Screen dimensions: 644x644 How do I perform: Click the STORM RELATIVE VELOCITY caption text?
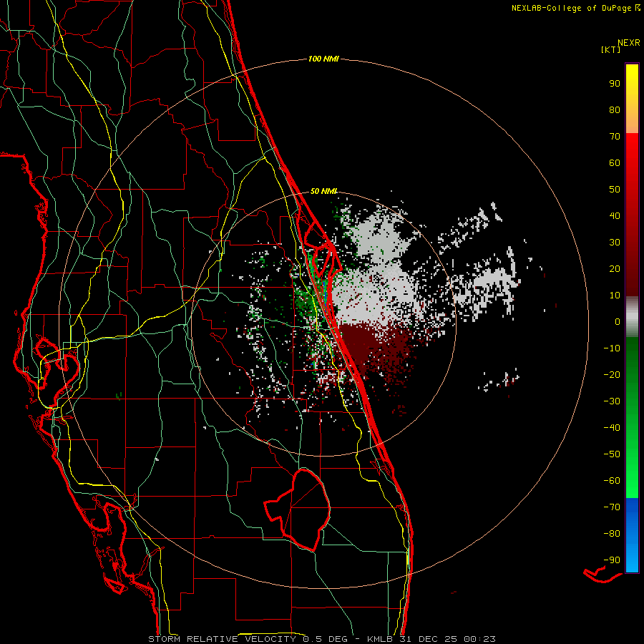(x=222, y=639)
